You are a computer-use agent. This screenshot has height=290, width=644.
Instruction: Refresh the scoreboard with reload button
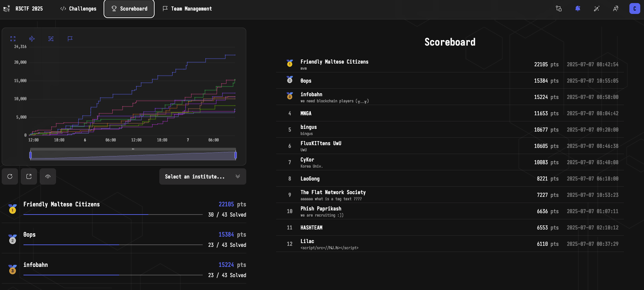click(x=10, y=176)
